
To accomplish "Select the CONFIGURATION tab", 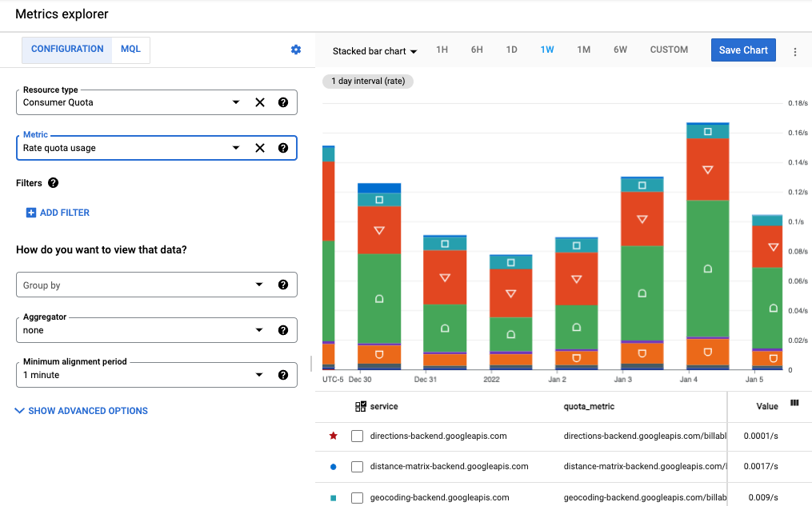I will (x=66, y=48).
